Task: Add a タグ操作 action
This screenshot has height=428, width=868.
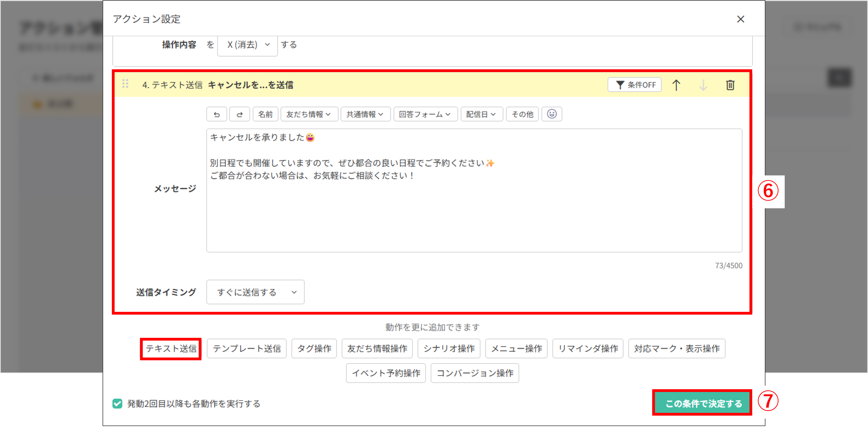Action: coord(314,348)
